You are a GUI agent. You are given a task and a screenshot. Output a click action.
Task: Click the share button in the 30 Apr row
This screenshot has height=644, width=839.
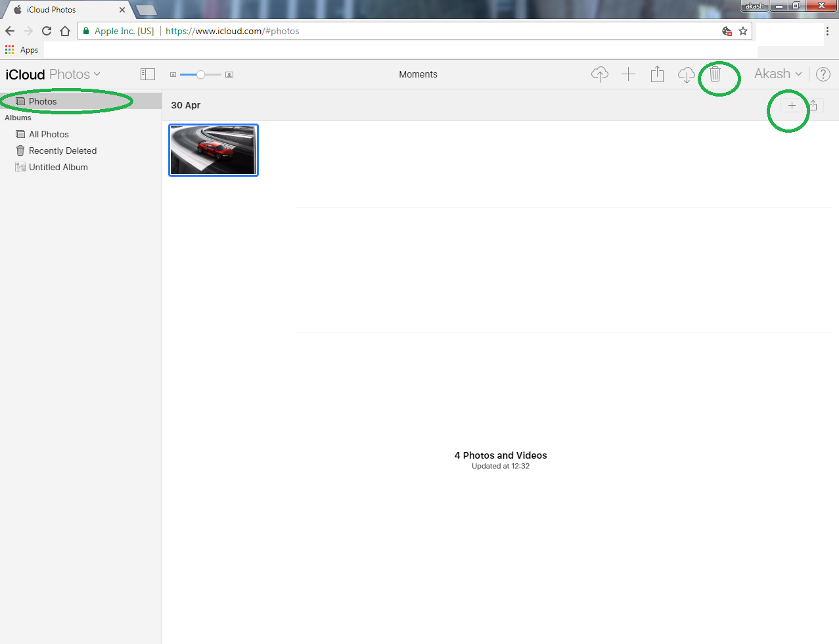(x=813, y=105)
